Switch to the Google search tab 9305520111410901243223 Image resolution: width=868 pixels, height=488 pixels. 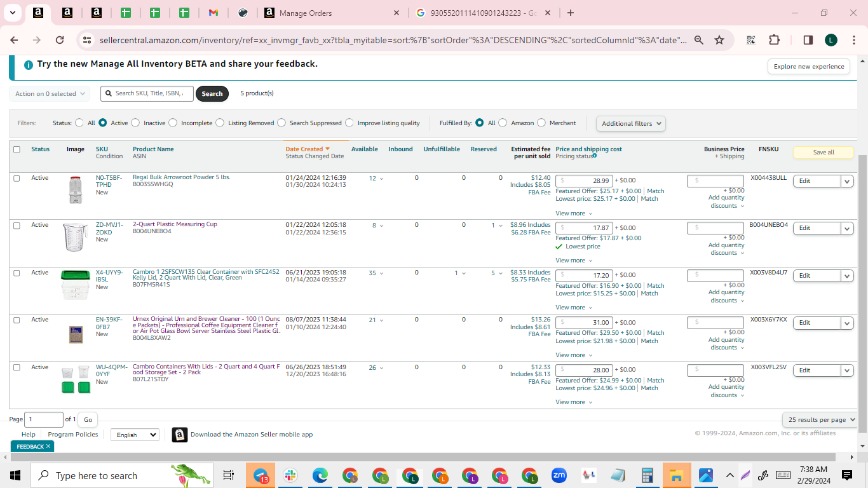[x=484, y=13]
